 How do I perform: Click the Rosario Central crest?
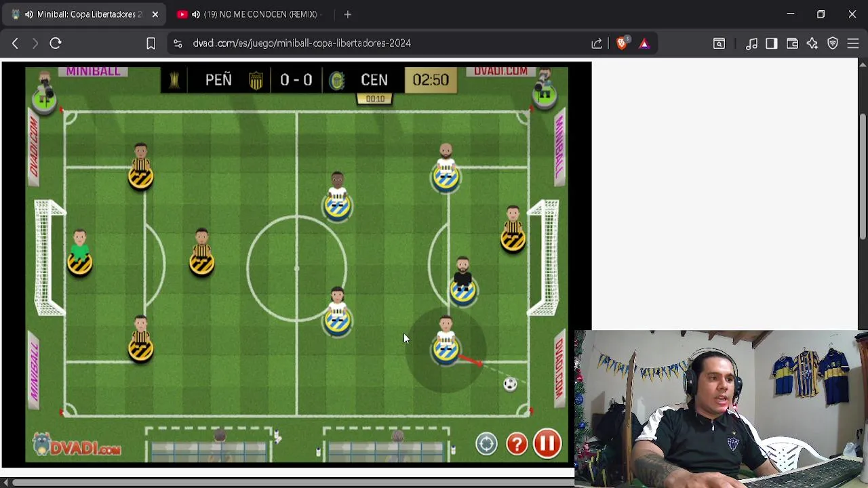(337, 80)
